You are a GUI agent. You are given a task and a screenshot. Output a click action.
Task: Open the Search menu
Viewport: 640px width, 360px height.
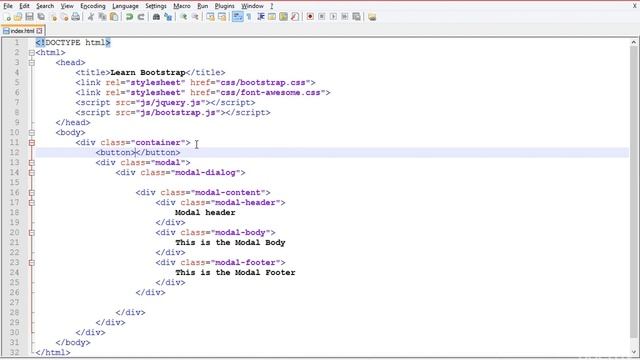pyautogui.click(x=45, y=6)
